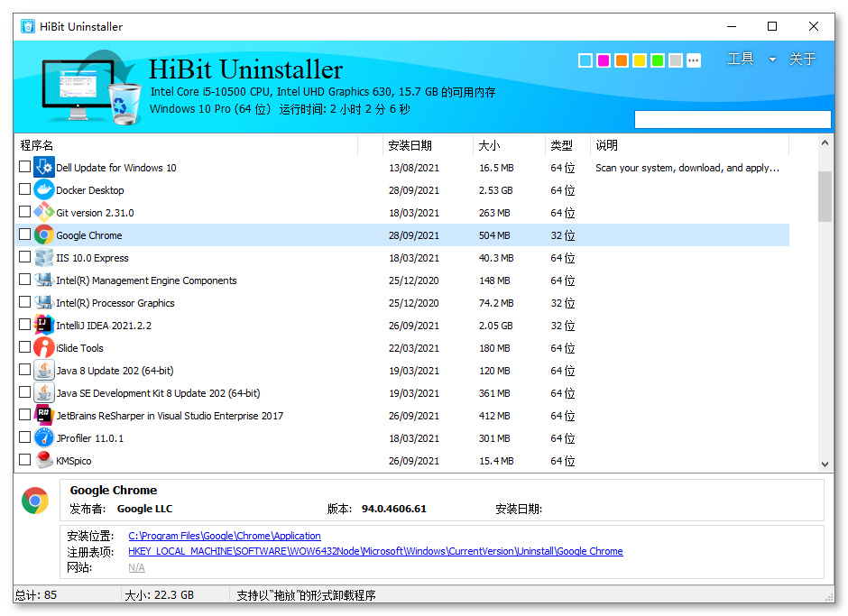Click the 总计: 85 status bar entry
The width and height of the screenshot is (848, 616).
coord(36,594)
